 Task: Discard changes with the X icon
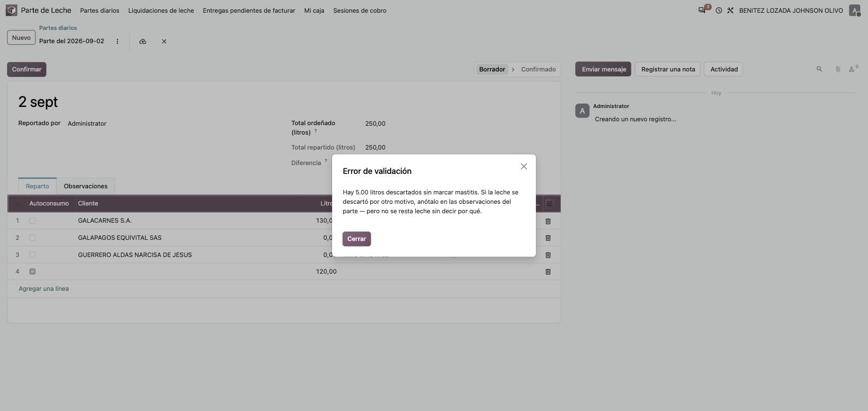click(x=164, y=42)
